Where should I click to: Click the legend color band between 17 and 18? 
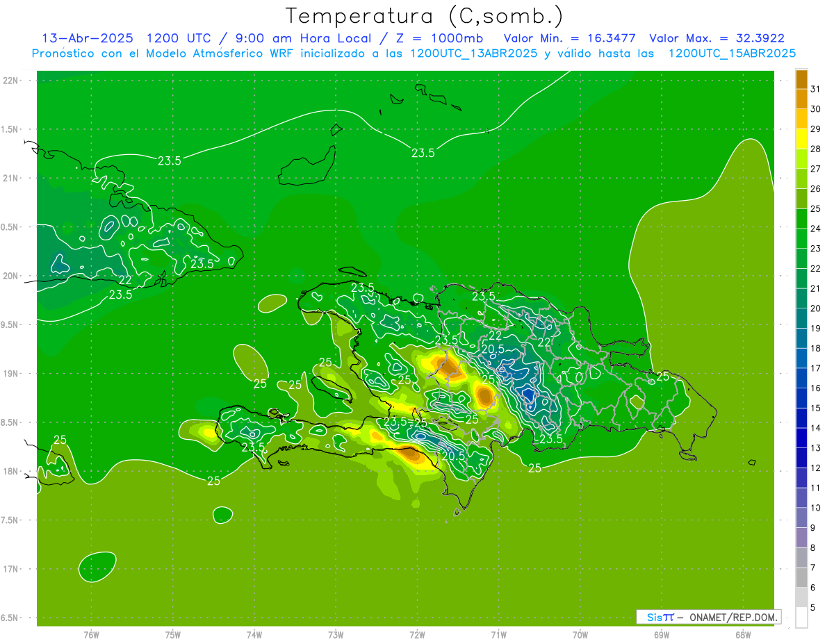point(801,358)
